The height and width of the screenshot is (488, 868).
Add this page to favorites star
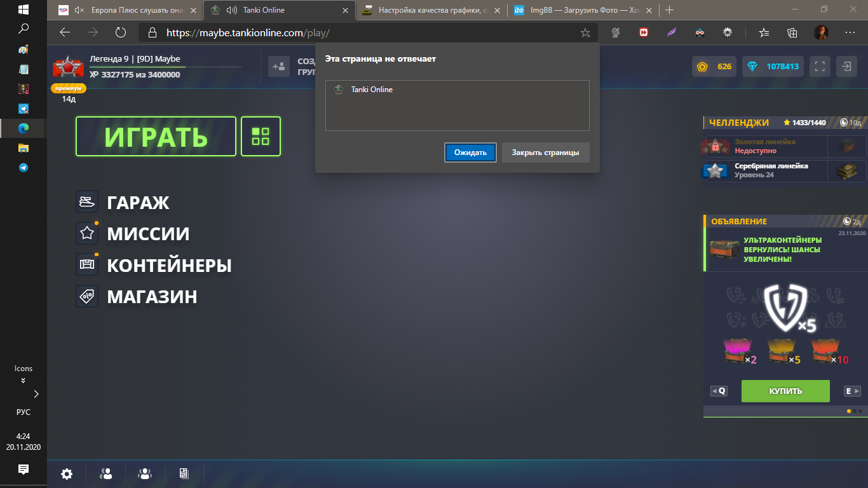pos(585,32)
